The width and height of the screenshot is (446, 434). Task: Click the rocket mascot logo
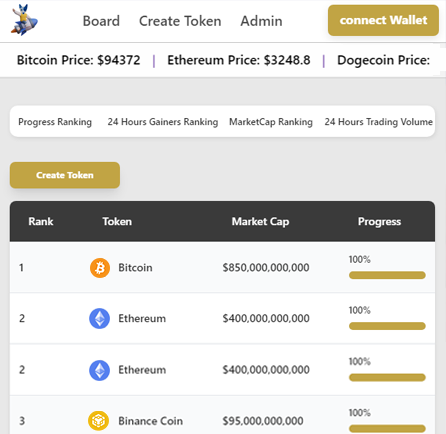pyautogui.click(x=24, y=20)
